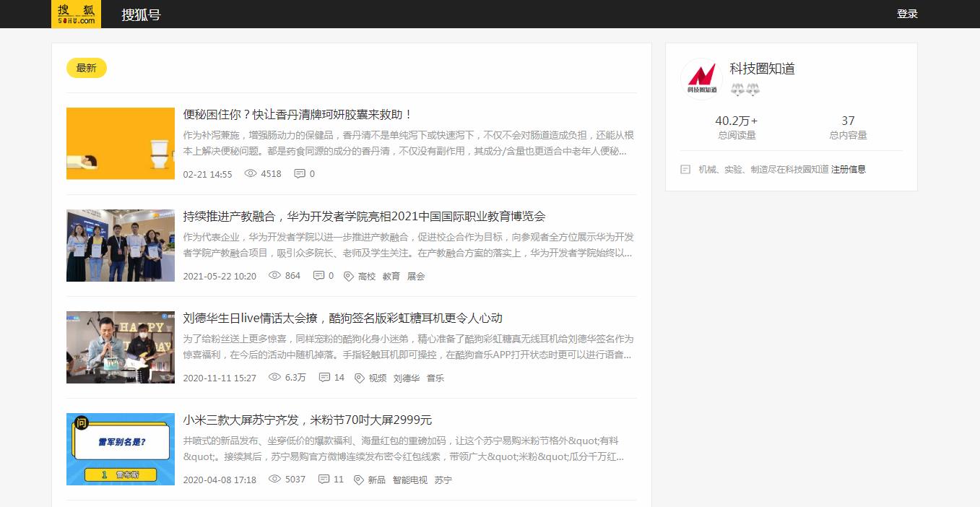980x507 pixels.
Task: Select the 刘德华 tag
Action: 407,378
